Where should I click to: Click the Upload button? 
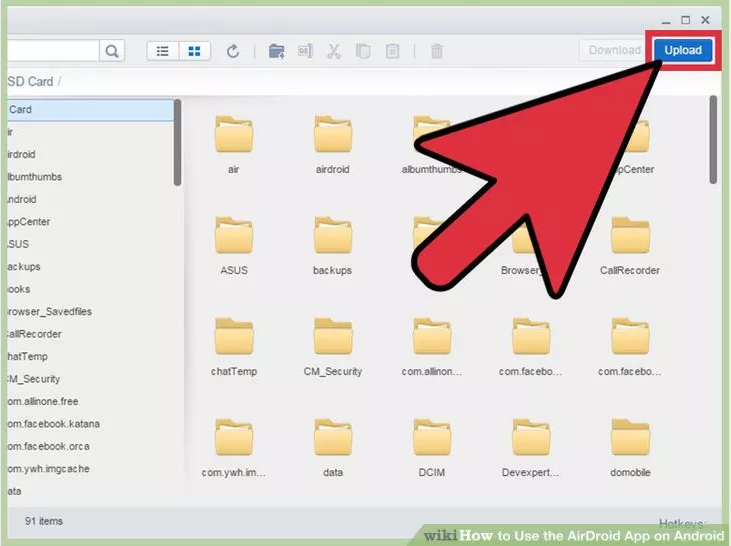point(683,50)
